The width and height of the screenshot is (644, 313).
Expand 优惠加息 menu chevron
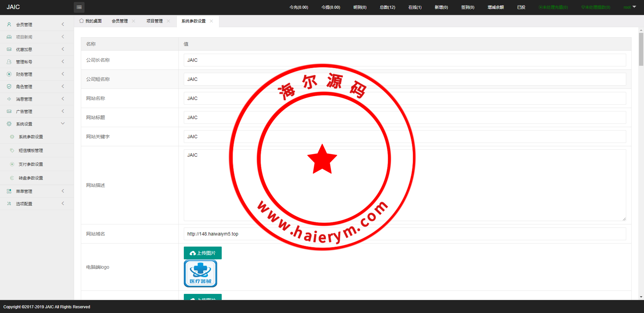[63, 49]
